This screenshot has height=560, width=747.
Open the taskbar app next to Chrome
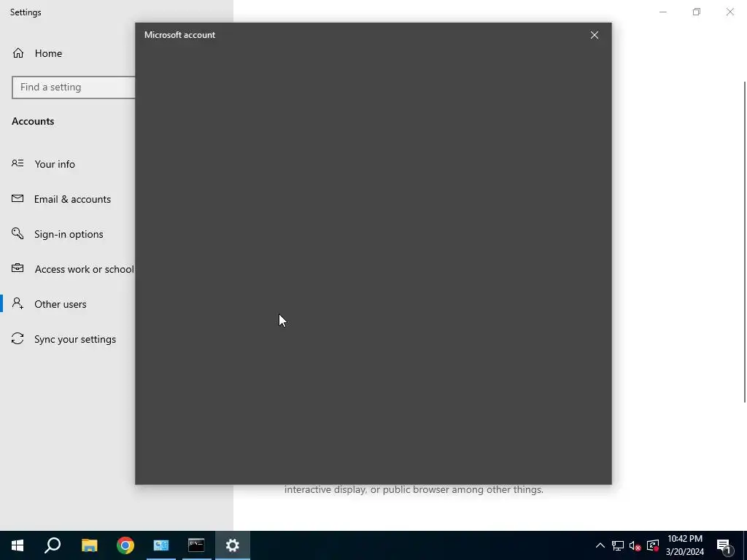point(161,545)
